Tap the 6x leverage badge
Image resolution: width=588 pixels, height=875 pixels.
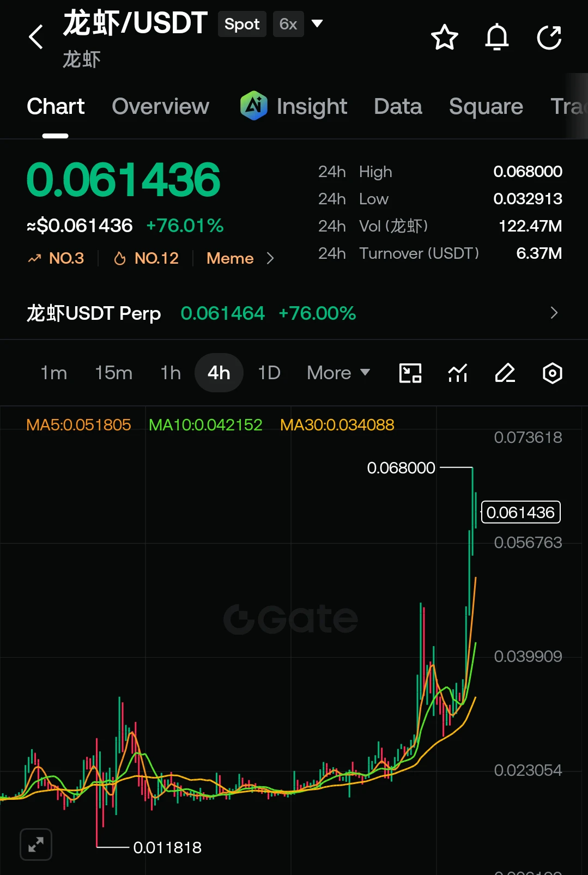(288, 24)
